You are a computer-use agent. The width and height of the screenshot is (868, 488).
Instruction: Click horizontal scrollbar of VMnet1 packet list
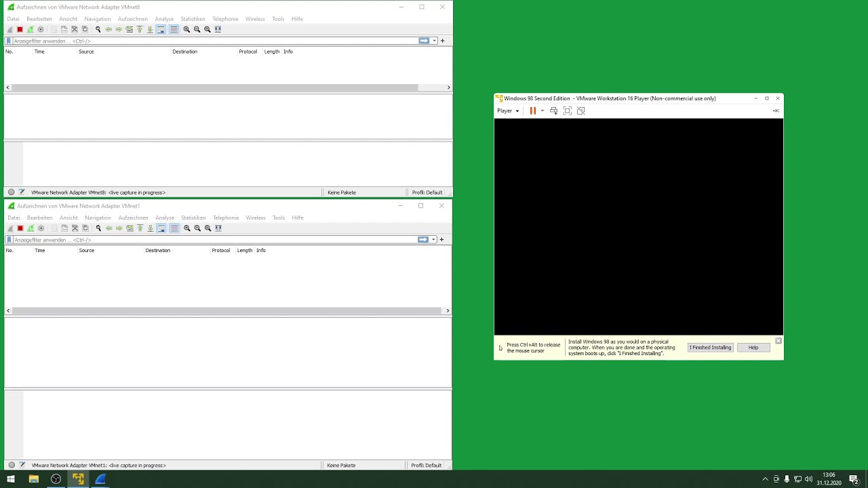coord(226,310)
